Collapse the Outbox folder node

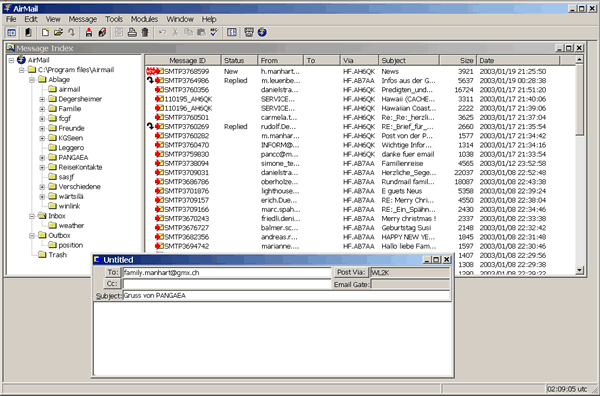coord(32,235)
